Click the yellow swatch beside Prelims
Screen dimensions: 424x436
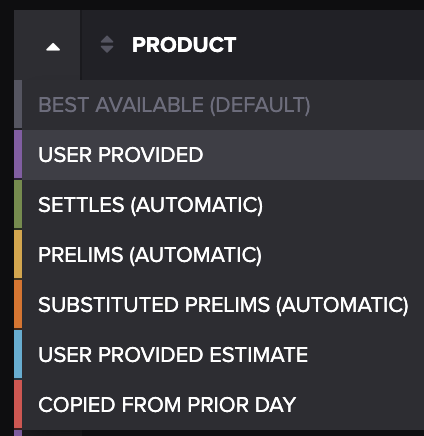point(18,254)
